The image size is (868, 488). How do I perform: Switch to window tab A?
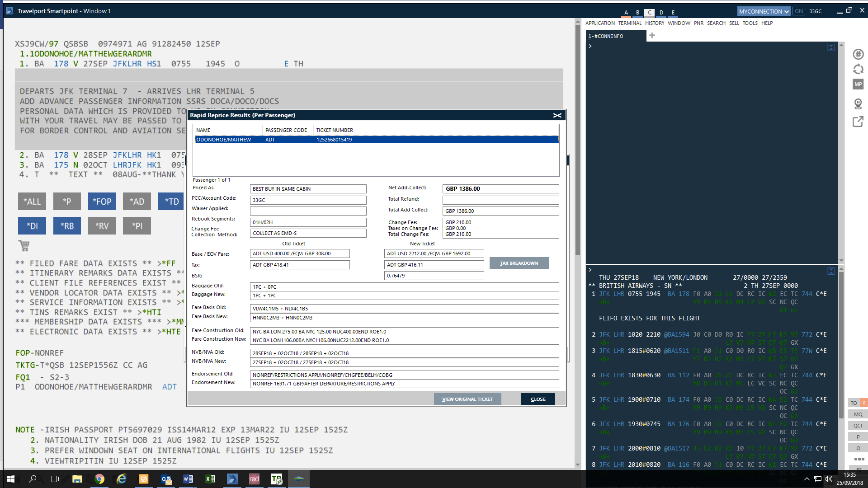click(626, 13)
